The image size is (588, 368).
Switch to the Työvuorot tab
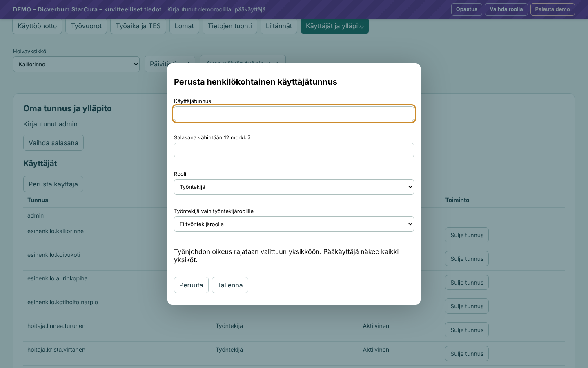86,26
